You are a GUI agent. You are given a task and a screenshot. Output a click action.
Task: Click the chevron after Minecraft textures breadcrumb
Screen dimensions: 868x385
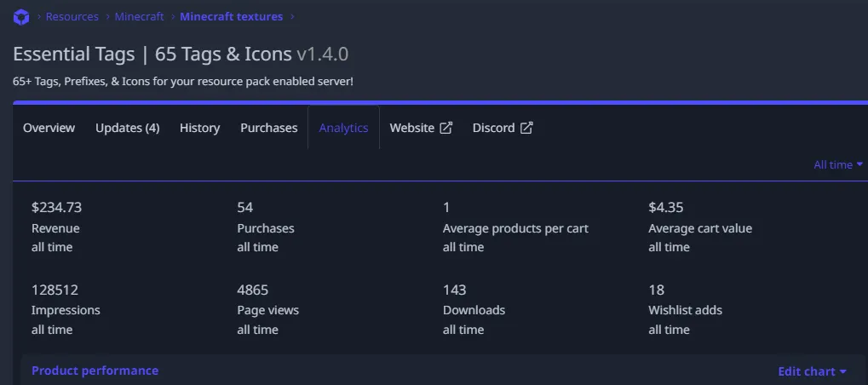click(x=292, y=16)
